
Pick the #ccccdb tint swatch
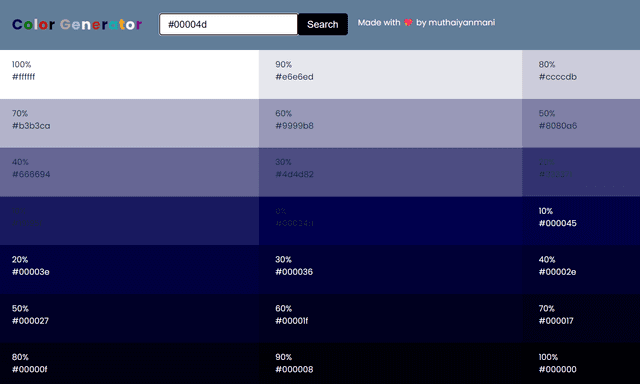point(581,74)
